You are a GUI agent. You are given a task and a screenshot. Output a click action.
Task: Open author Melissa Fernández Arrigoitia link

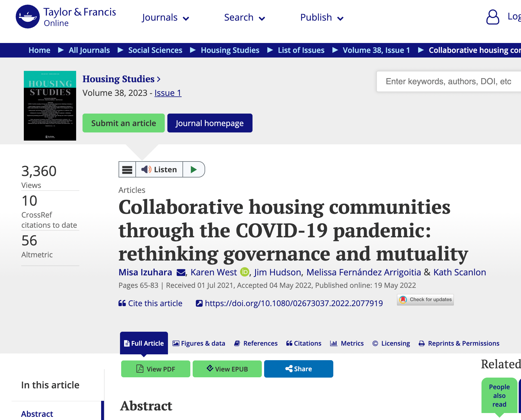pyautogui.click(x=364, y=272)
